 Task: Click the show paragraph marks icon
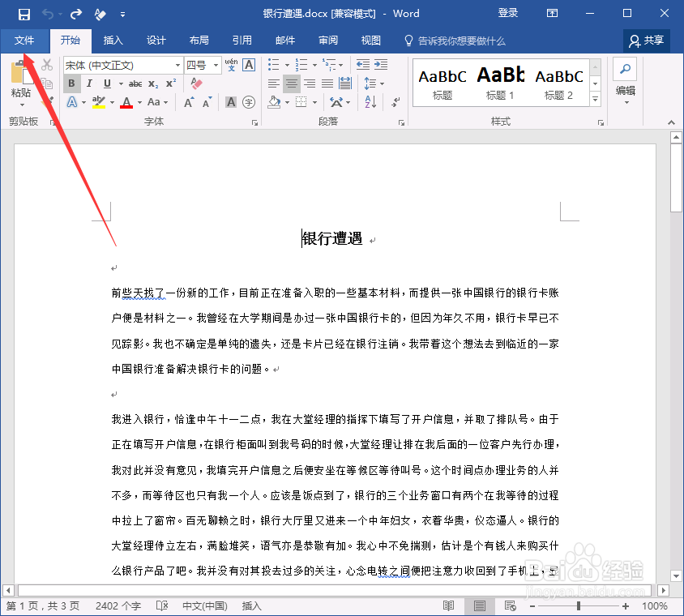pos(395,102)
